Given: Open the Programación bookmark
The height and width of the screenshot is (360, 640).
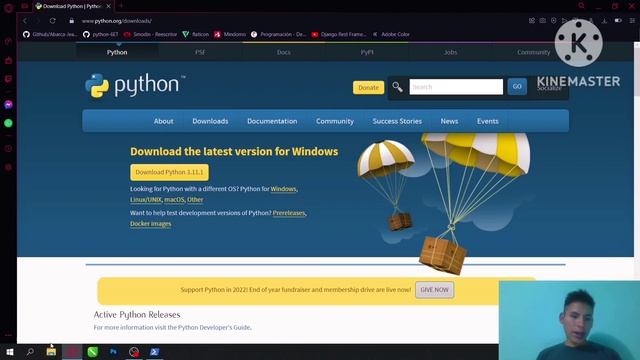Looking at the screenshot, I should pyautogui.click(x=278, y=34).
